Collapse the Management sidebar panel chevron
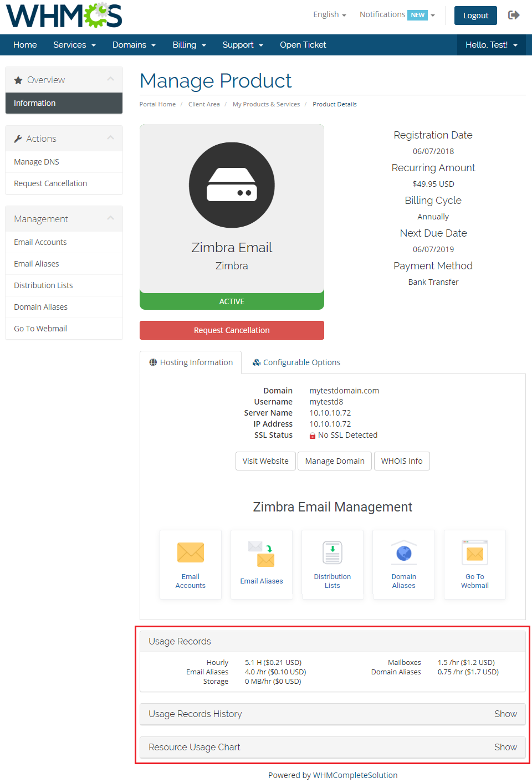This screenshot has height=783, width=532. [x=111, y=218]
